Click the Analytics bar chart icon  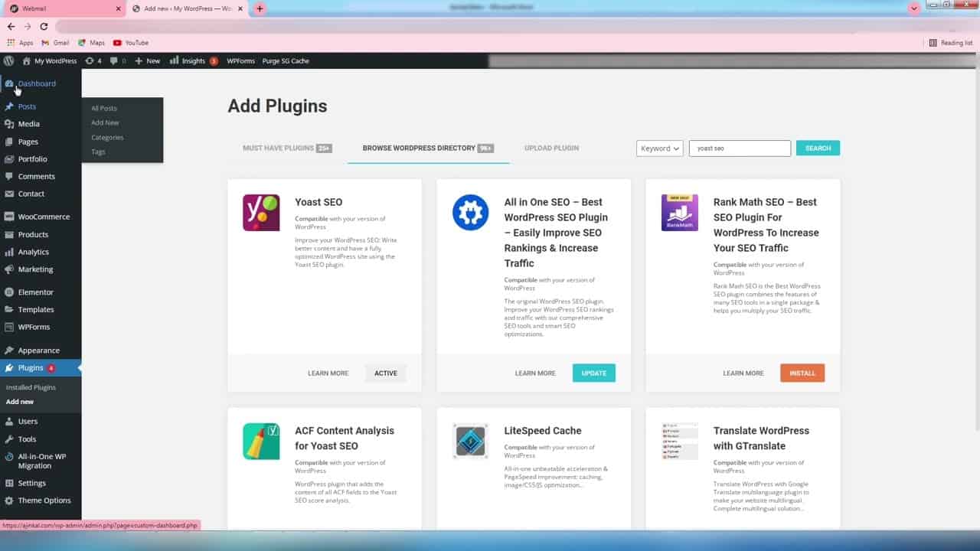[x=9, y=253]
